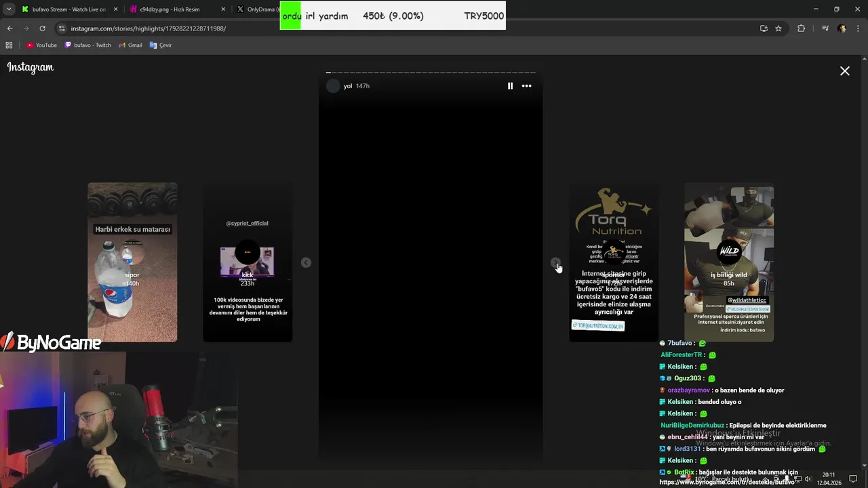The width and height of the screenshot is (868, 488).
Task: Click the browser back button
Action: (9, 28)
